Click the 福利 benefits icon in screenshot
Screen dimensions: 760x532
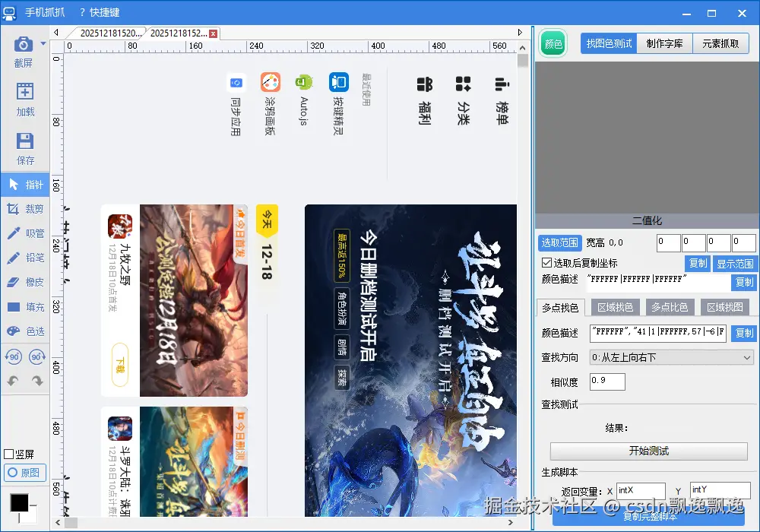coord(425,84)
